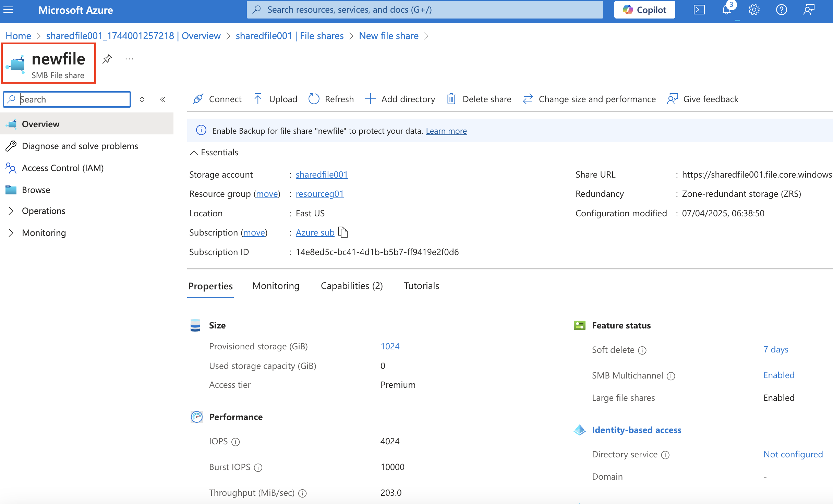
Task: Click Not configured for Directory service
Action: pyautogui.click(x=793, y=454)
